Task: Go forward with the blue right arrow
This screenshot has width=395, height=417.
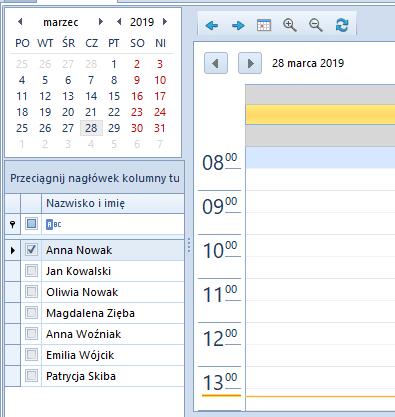Action: point(238,25)
